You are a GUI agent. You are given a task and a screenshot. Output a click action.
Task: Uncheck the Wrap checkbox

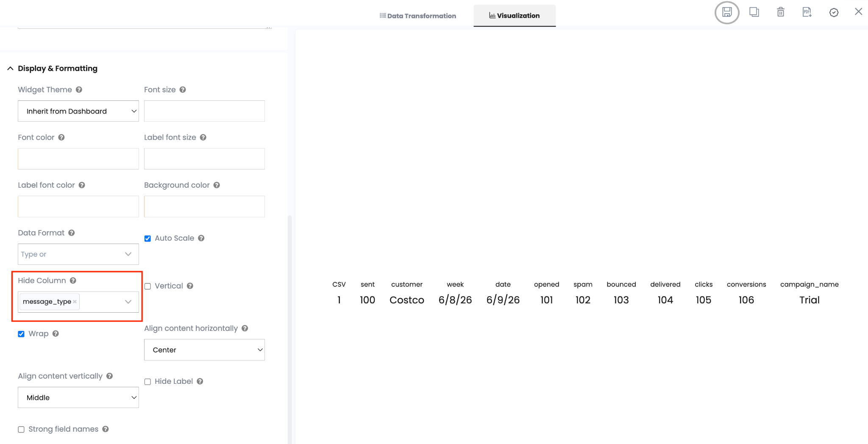pyautogui.click(x=21, y=334)
